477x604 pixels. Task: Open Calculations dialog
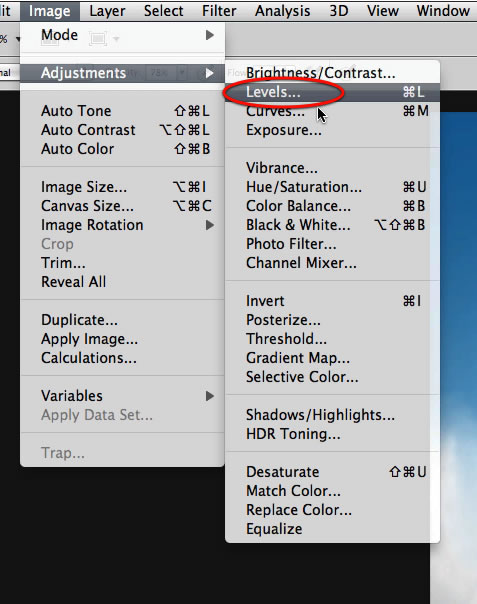(x=123, y=358)
